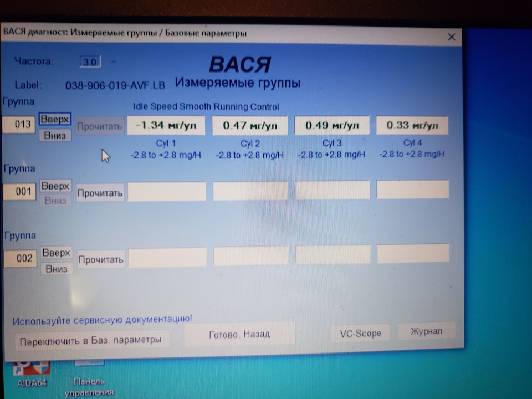Viewport: 532px width, 399px height.
Task: Click Idle Speed Smooth Running Control heading
Action: (x=206, y=106)
